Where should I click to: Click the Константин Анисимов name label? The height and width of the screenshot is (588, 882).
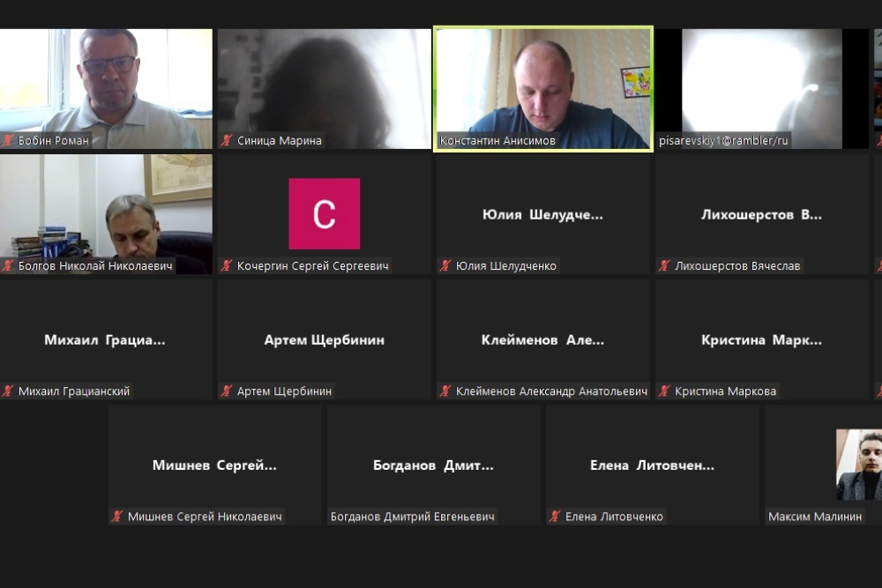tap(497, 140)
